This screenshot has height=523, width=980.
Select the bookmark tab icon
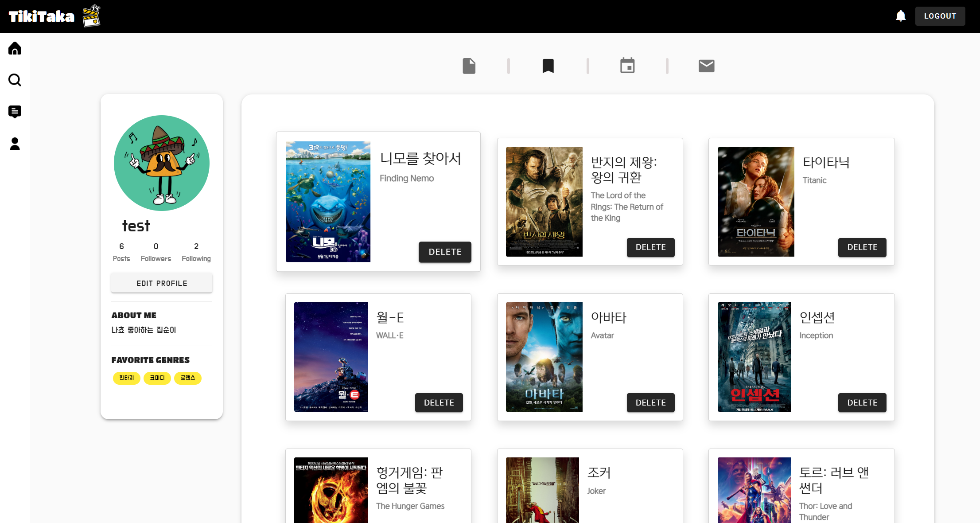click(x=548, y=66)
